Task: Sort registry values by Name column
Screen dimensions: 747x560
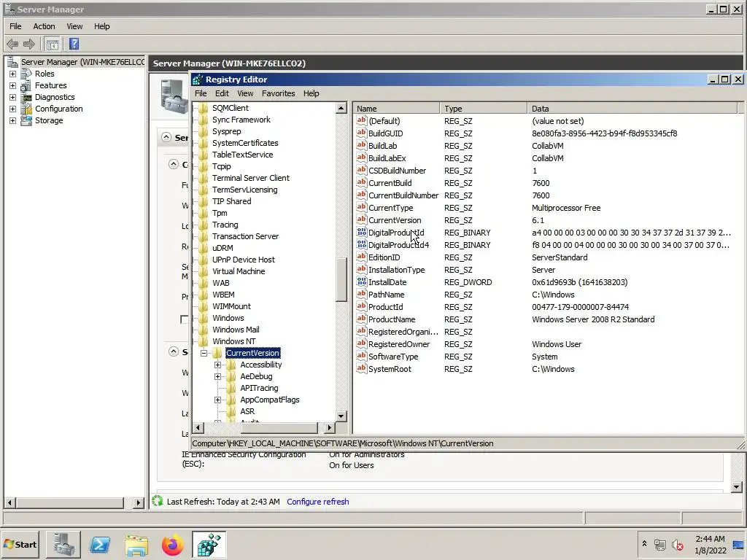Action: 396,109
